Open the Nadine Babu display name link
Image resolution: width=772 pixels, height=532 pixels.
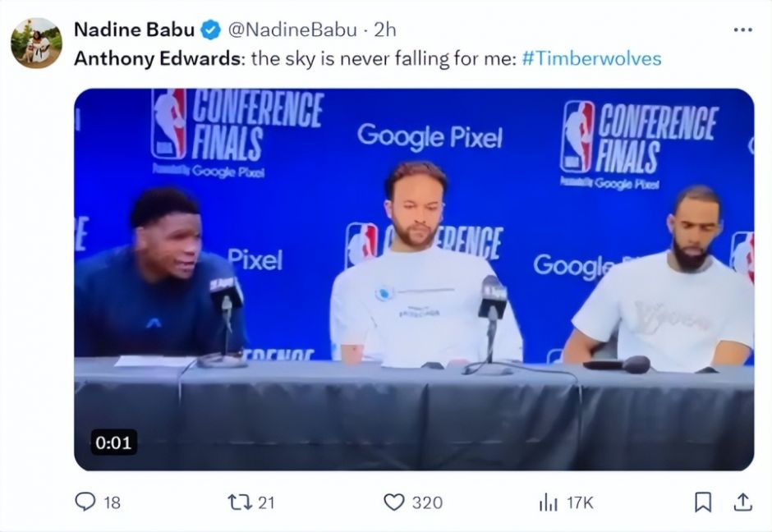click(134, 30)
